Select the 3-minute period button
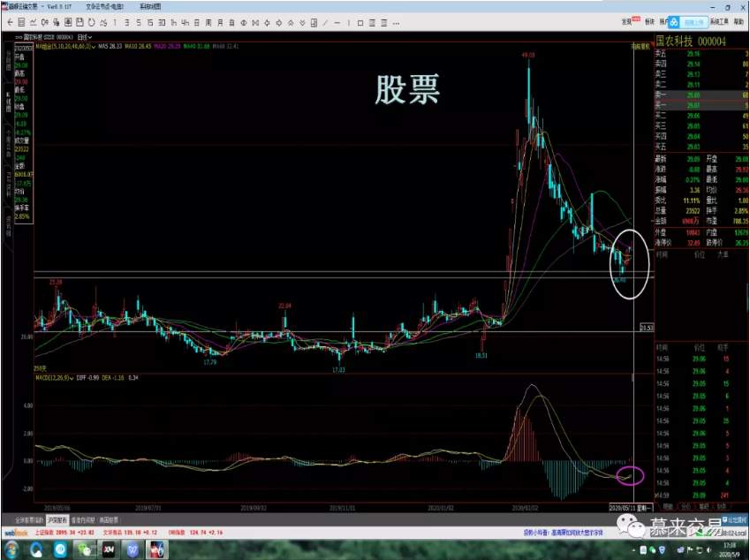Image resolution: width=750 pixels, height=560 pixels. click(126, 22)
